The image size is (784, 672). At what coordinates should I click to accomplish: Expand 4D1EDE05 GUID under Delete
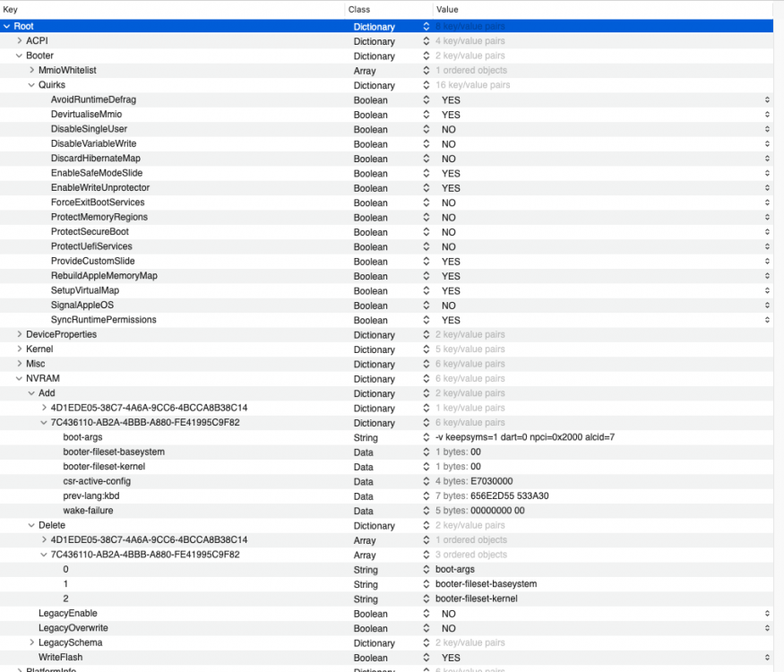(x=44, y=539)
